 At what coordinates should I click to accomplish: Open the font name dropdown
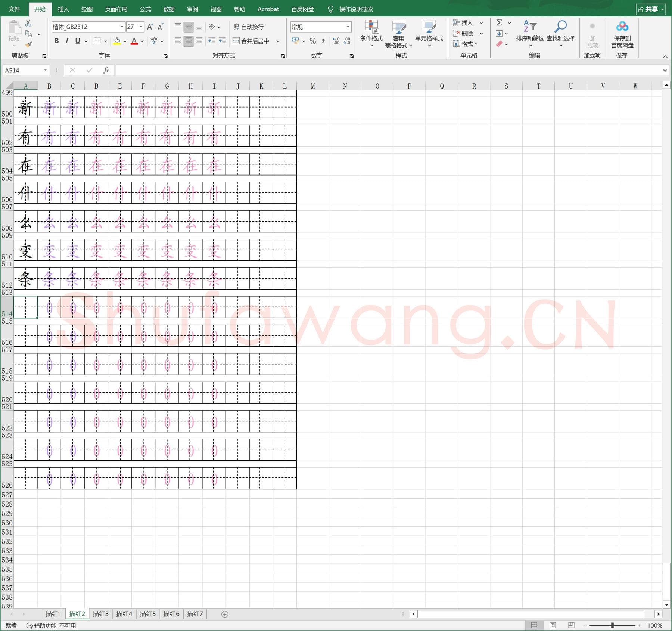point(122,27)
